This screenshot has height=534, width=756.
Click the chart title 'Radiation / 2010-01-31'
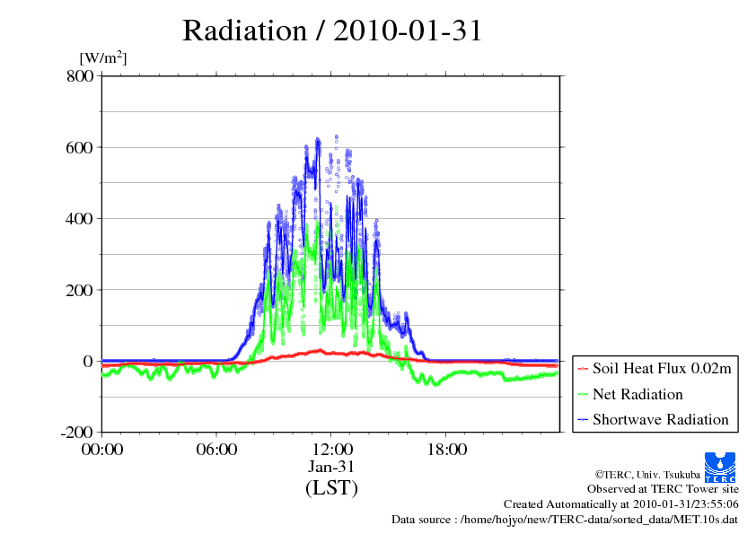tap(332, 31)
